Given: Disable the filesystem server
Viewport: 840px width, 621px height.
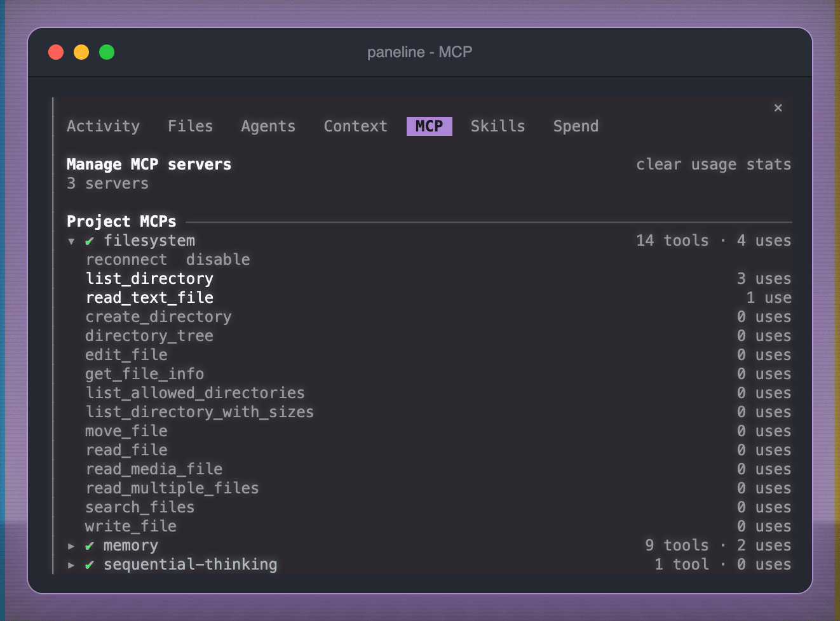Looking at the screenshot, I should (x=218, y=260).
